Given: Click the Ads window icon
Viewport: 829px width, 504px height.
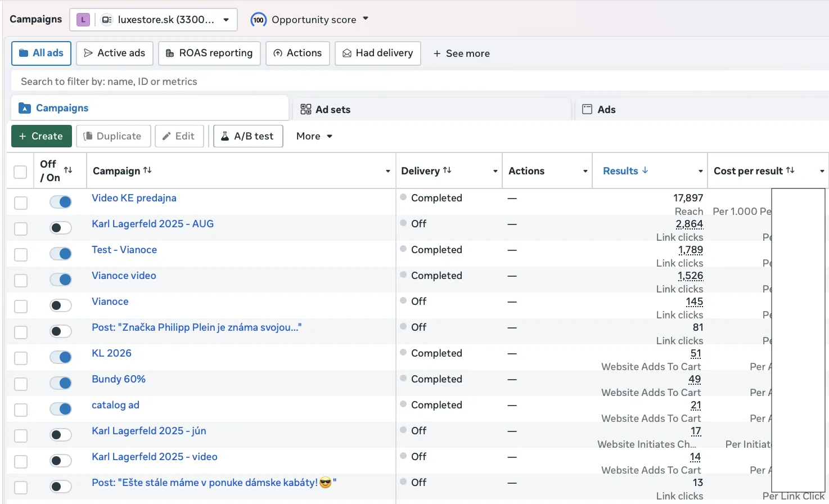Looking at the screenshot, I should [587, 109].
